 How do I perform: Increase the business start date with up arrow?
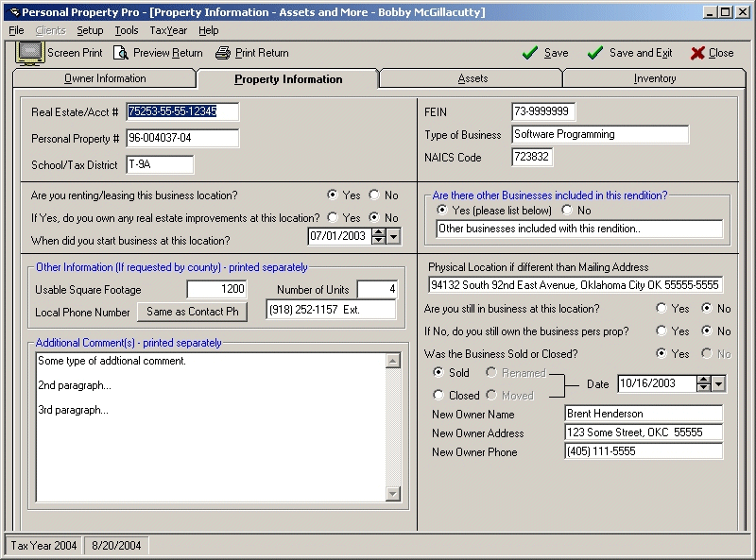tap(379, 232)
